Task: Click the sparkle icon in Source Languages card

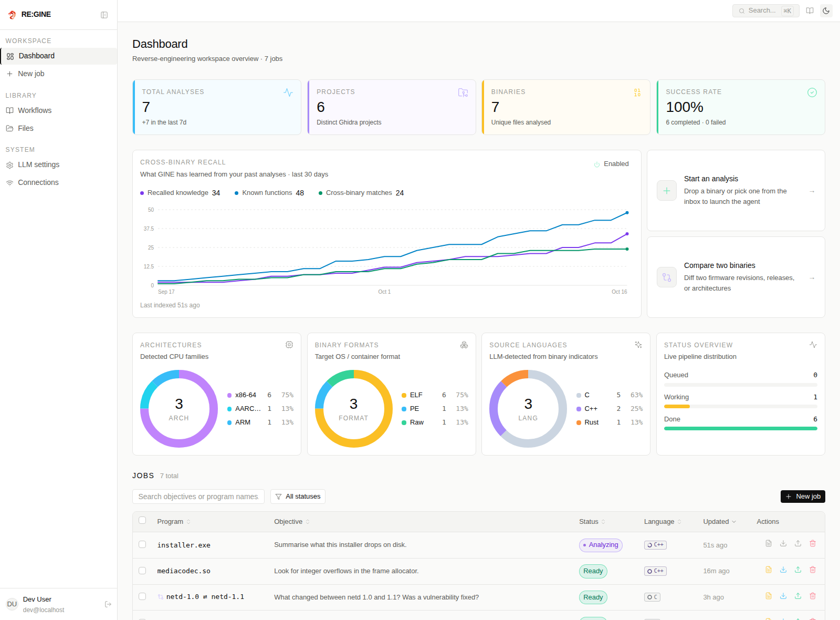Action: tap(638, 345)
